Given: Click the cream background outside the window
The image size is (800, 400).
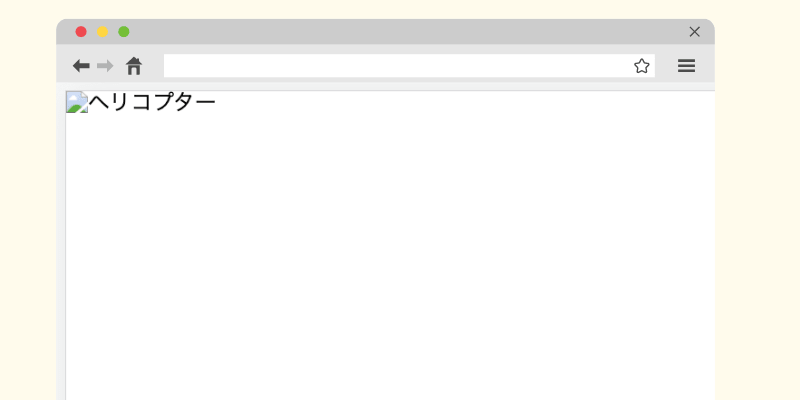Looking at the screenshot, I should click(757, 204).
